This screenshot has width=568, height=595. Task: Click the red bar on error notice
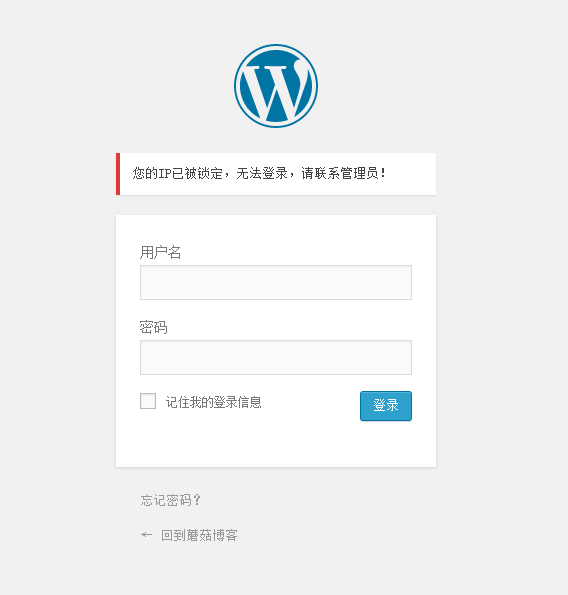pos(118,174)
